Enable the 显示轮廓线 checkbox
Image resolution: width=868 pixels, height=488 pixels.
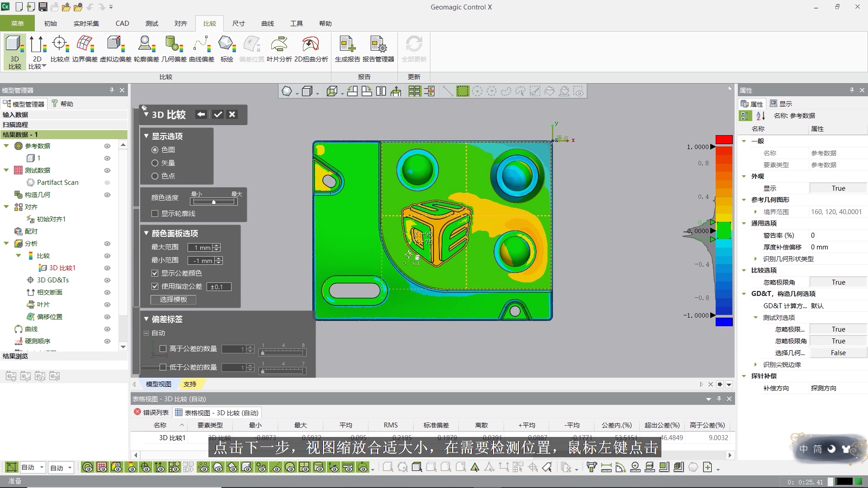click(155, 214)
